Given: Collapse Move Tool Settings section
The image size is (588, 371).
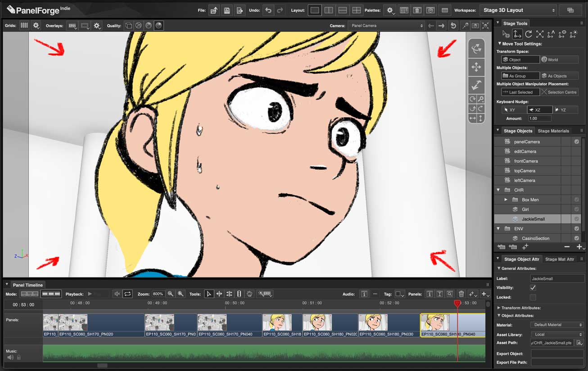Looking at the screenshot, I should (500, 44).
